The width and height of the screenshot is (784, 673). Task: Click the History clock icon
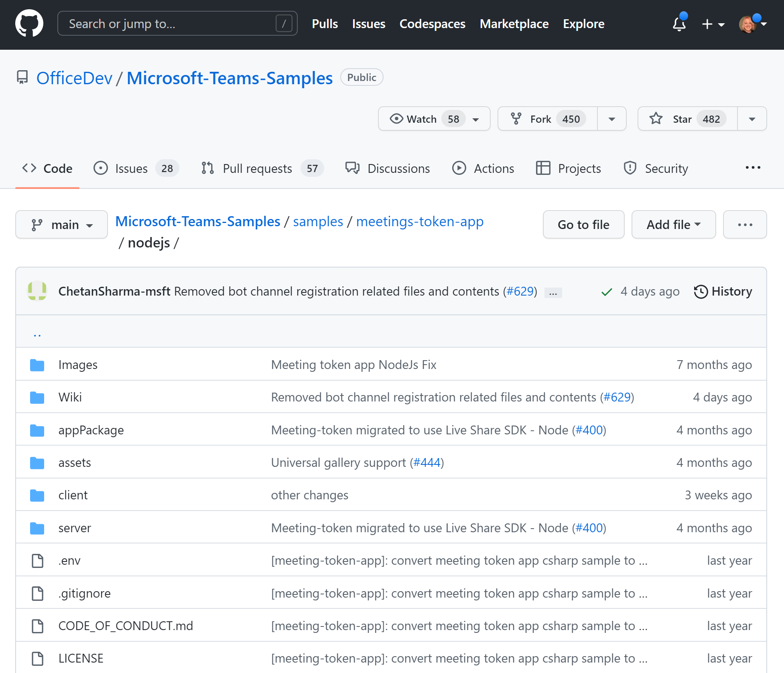point(701,292)
